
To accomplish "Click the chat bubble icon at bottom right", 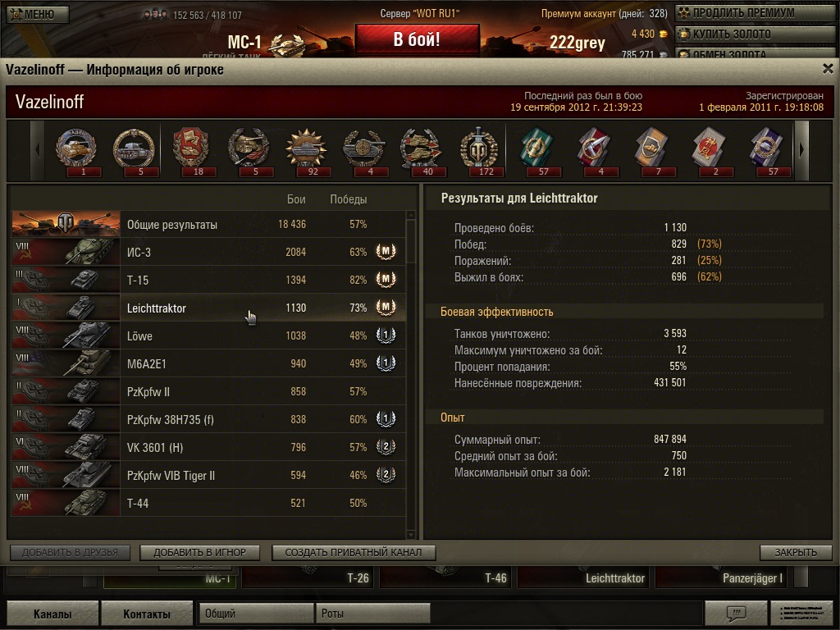I will pyautogui.click(x=736, y=612).
